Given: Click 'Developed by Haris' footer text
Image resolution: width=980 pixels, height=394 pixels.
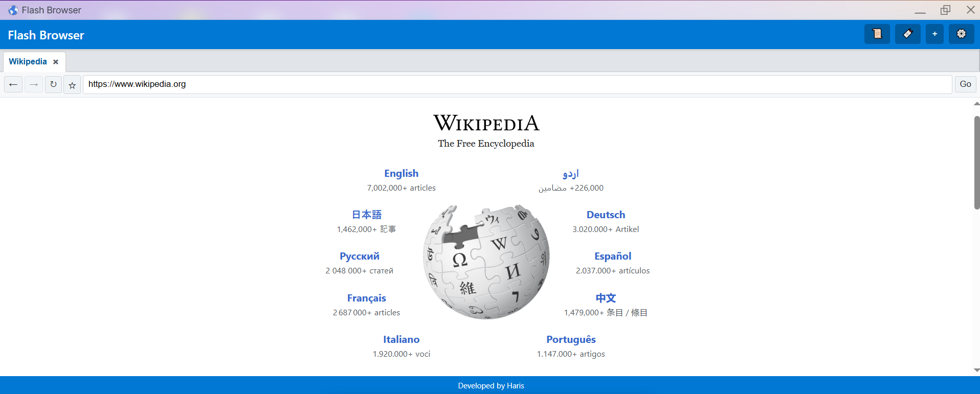Looking at the screenshot, I should (491, 386).
